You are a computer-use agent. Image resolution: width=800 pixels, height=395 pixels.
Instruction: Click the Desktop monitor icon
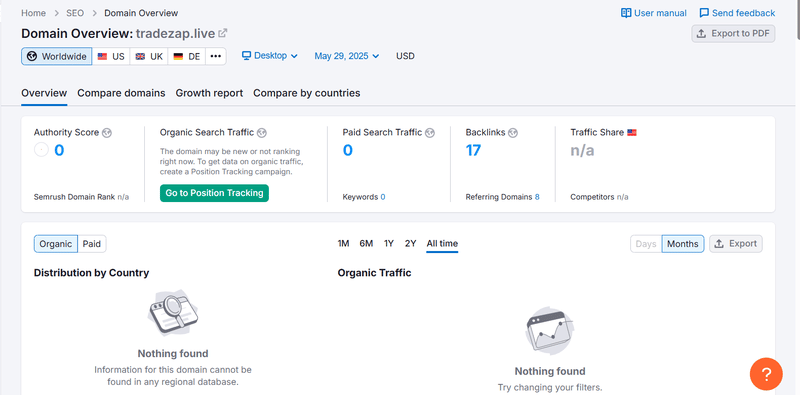tap(246, 56)
